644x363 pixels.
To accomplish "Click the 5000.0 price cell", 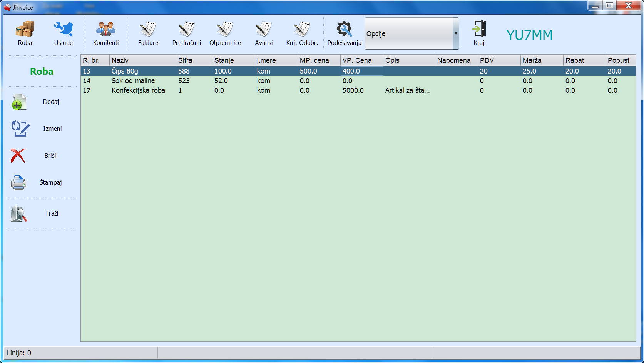I will coord(362,90).
